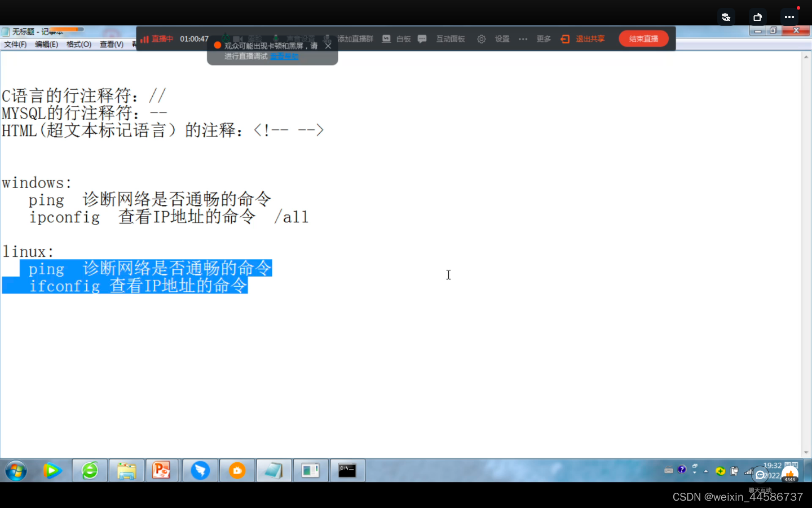Image resolution: width=812 pixels, height=508 pixels.
Task: Follow the blue link in warning popup
Action: click(284, 56)
